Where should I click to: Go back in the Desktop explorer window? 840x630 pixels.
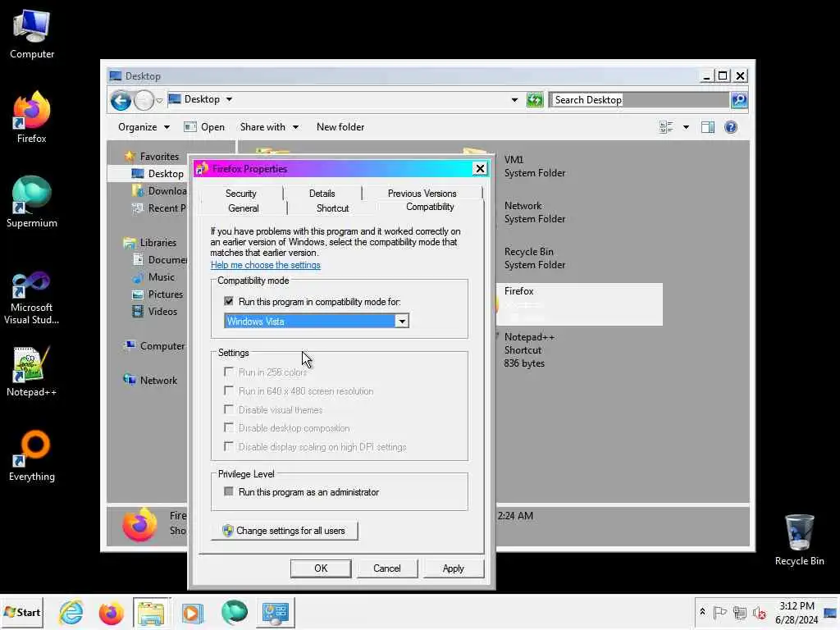[x=121, y=100]
